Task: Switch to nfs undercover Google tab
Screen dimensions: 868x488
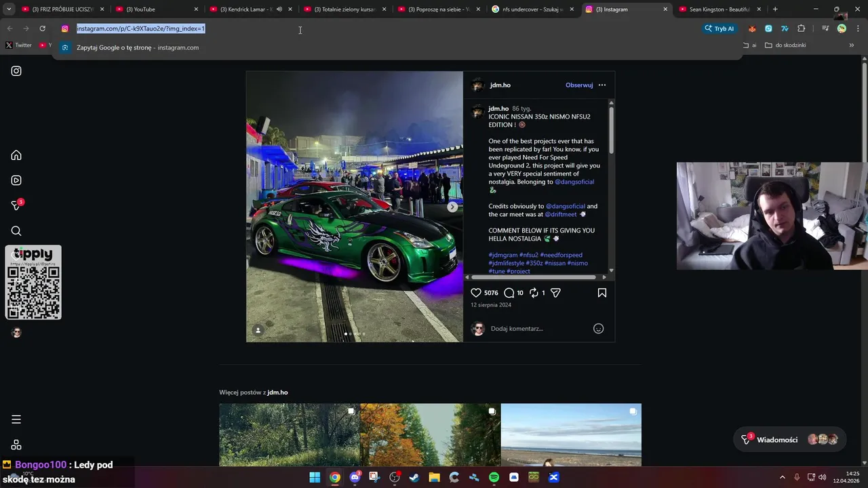Action: click(x=533, y=9)
